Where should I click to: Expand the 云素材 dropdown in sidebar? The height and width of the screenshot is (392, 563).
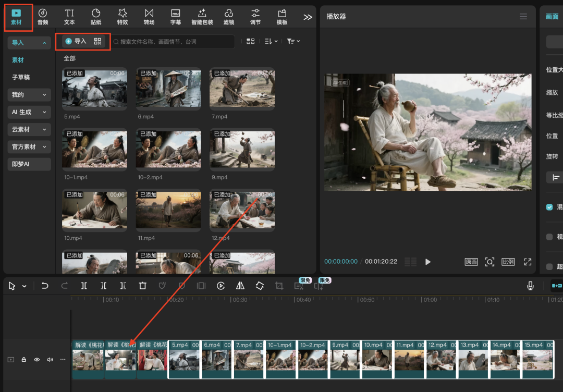tap(29, 129)
